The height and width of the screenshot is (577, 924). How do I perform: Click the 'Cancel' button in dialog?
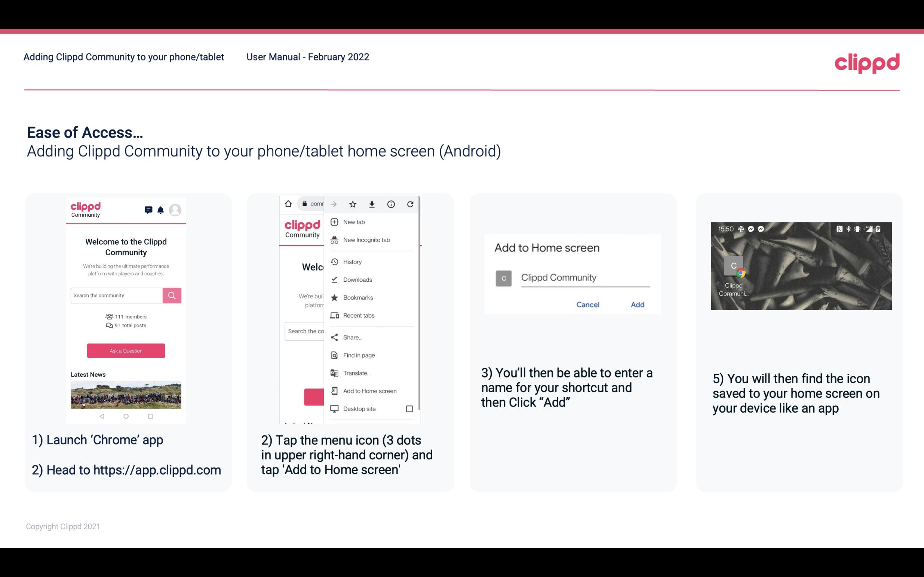tap(588, 305)
